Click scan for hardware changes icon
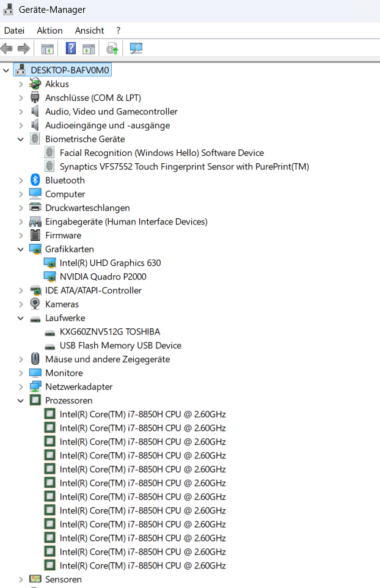 [136, 48]
